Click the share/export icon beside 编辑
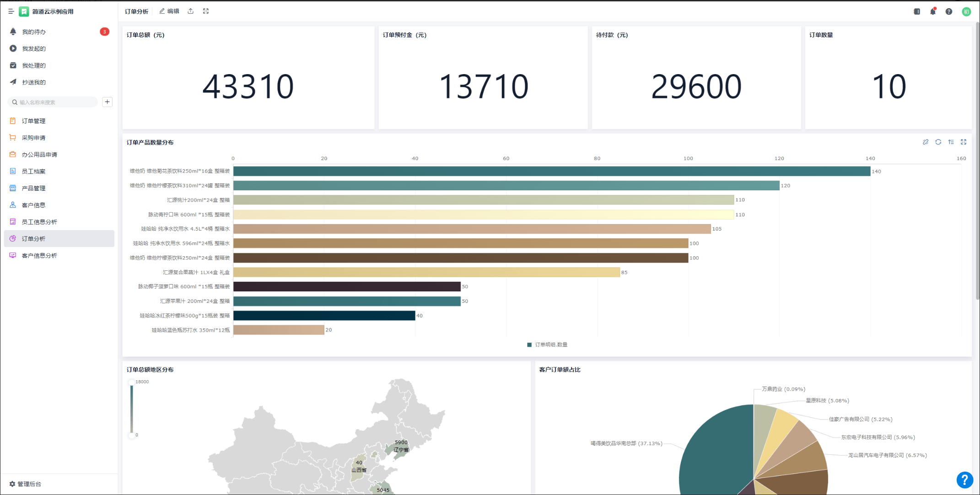The image size is (980, 495). click(191, 11)
